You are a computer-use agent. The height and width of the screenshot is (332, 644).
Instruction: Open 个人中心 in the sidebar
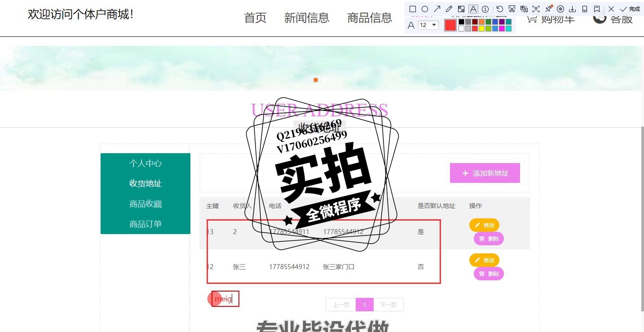point(146,164)
